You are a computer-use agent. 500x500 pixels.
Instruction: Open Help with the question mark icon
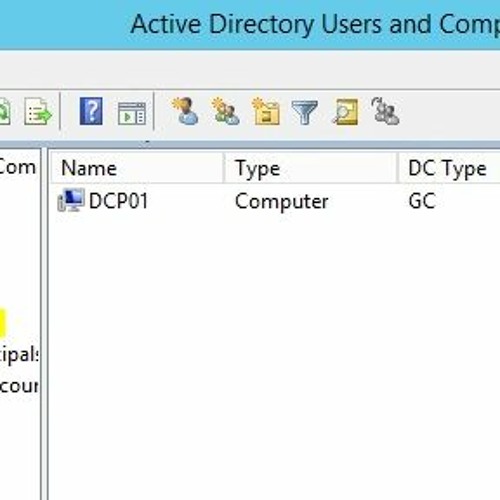pos(91,111)
